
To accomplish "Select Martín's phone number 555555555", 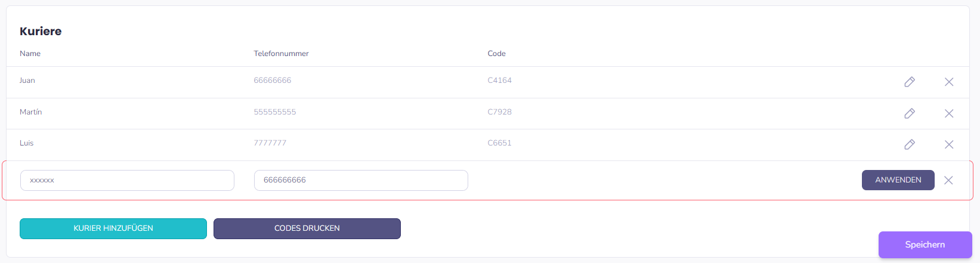I will pos(274,112).
